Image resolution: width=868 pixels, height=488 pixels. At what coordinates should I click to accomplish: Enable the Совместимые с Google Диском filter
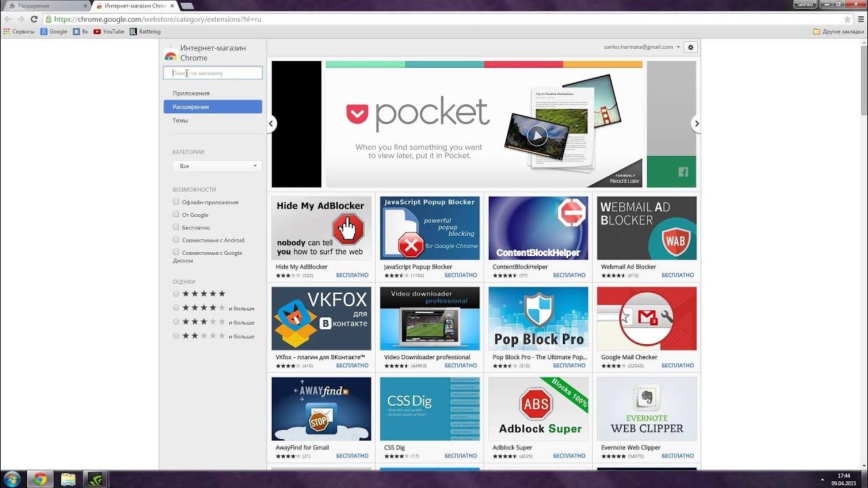pyautogui.click(x=176, y=252)
